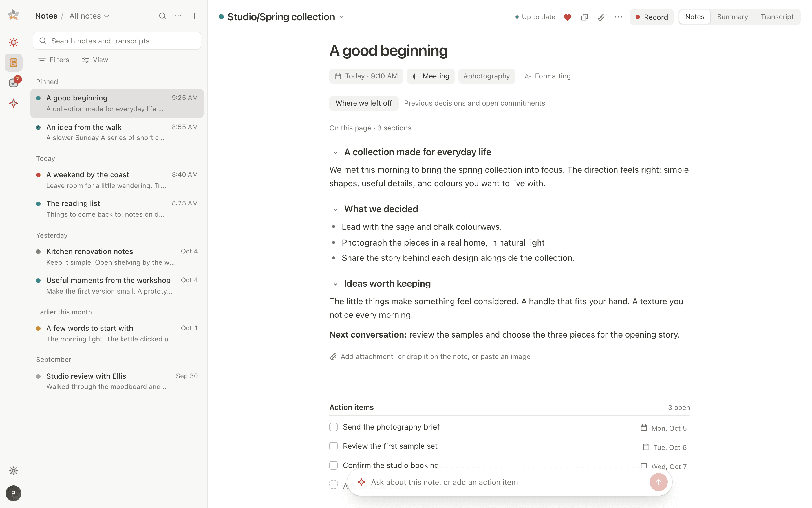
Task: Switch to the Transcript tab
Action: click(777, 17)
